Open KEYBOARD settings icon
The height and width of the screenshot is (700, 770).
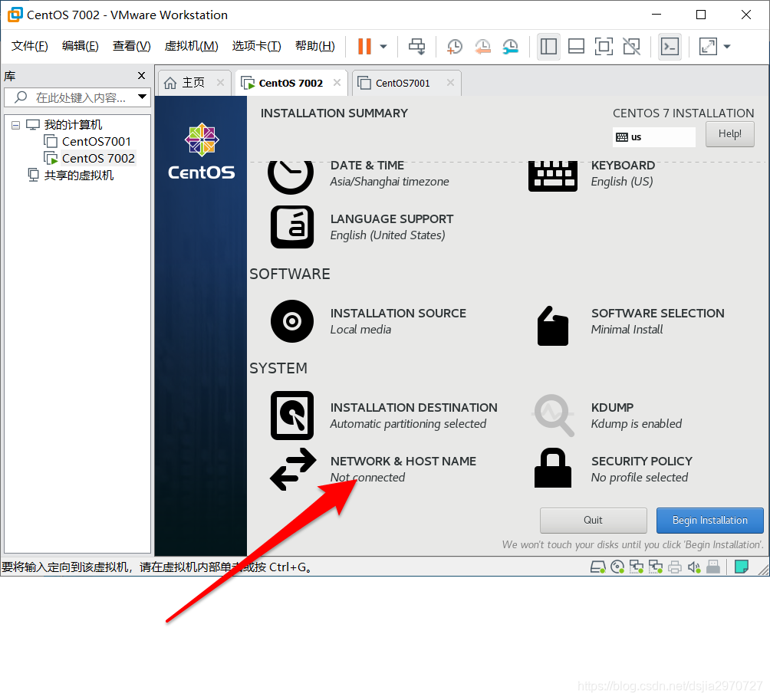[552, 176]
